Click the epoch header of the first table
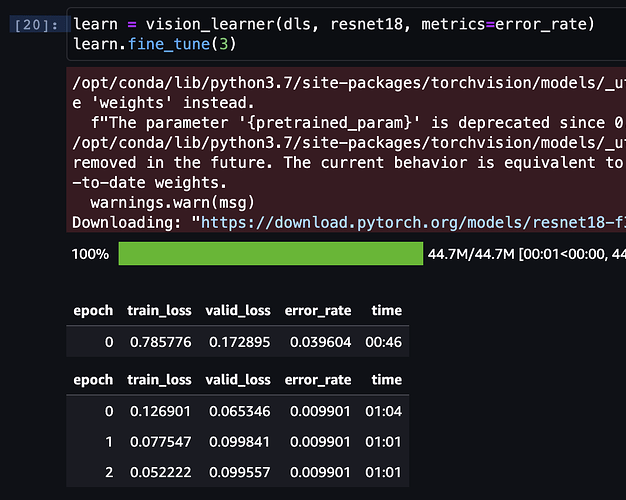The width and height of the screenshot is (626, 500). click(x=93, y=311)
